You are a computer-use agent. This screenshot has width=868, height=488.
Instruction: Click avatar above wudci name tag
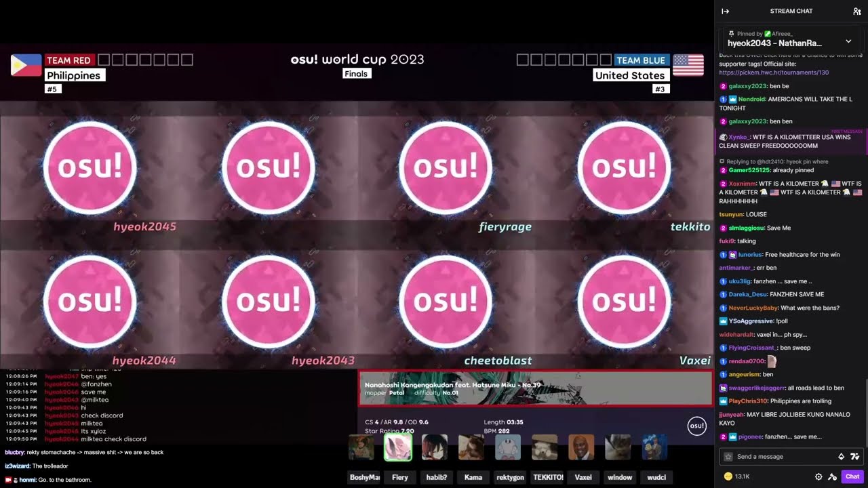(x=654, y=447)
